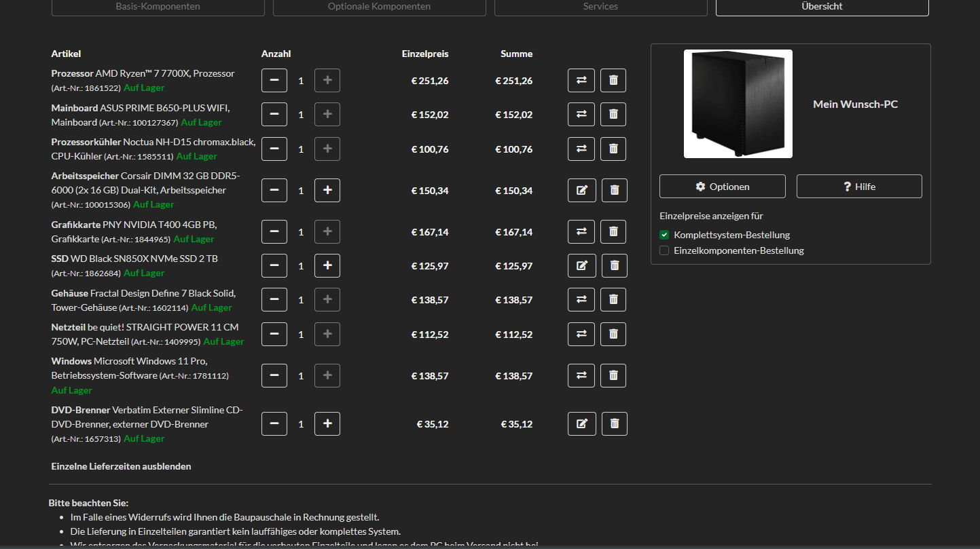Remove the ASUS PRIME Mainboard item
980x549 pixels.
coord(613,114)
